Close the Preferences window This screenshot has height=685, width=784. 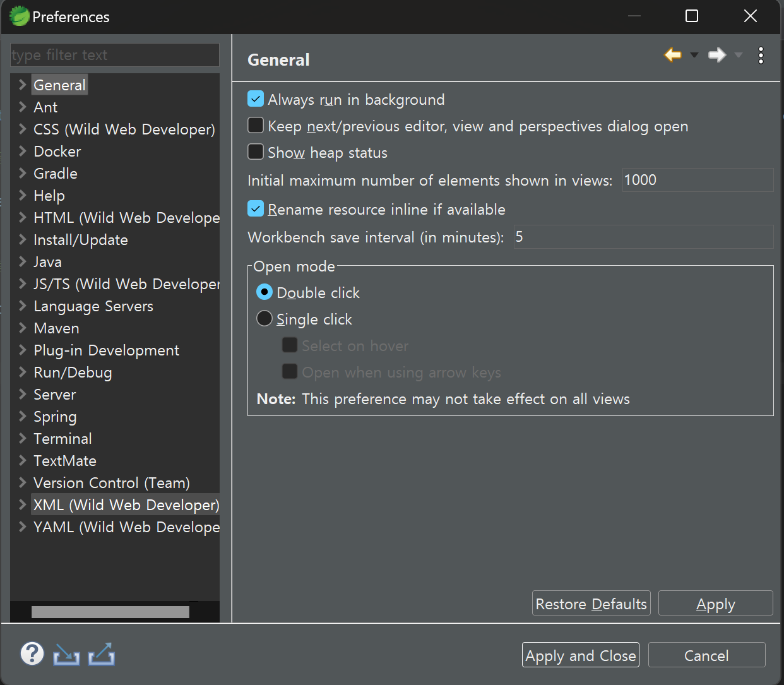click(751, 16)
